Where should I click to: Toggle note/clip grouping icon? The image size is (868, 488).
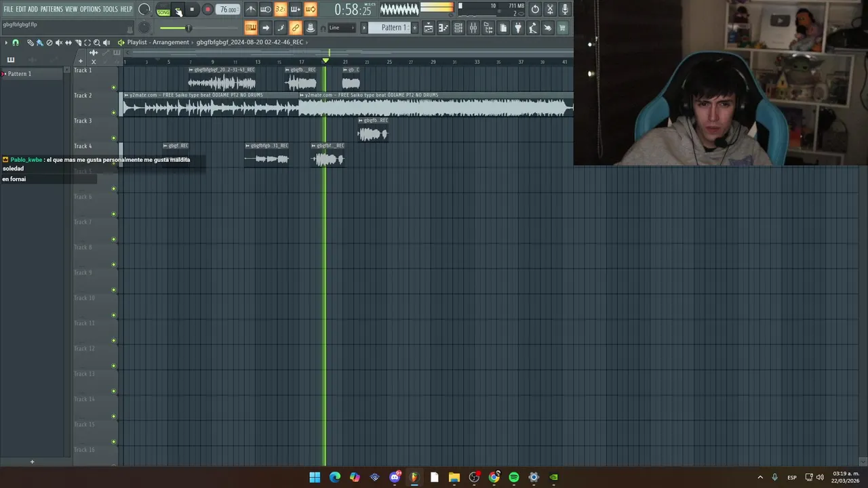tap(281, 28)
